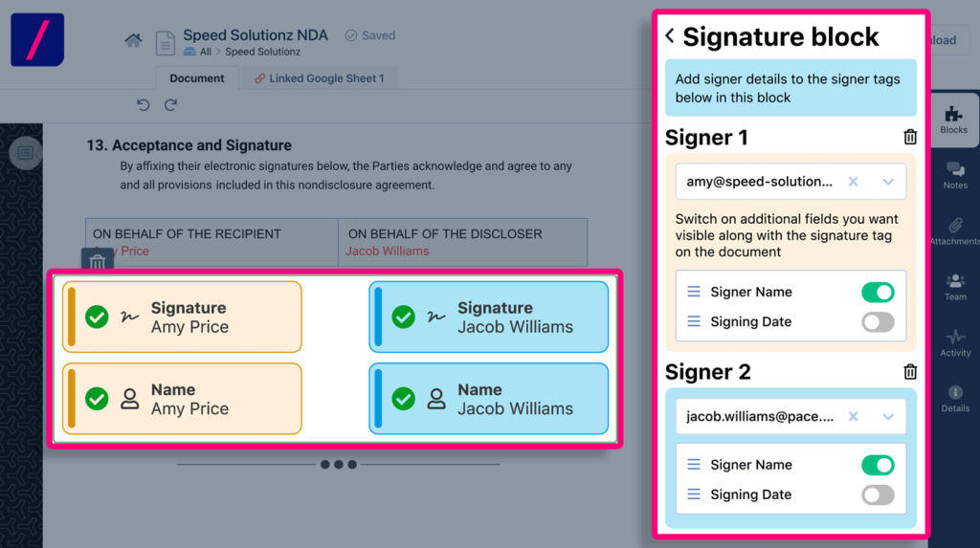Screen dimensions: 980x548
Task: Open the Blocks sidebar panel
Action: click(954, 120)
